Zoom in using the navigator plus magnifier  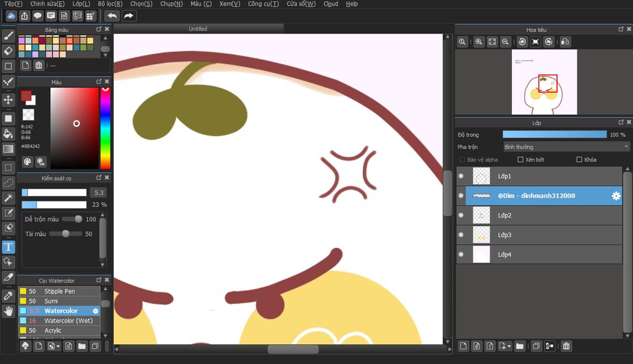[x=479, y=42]
